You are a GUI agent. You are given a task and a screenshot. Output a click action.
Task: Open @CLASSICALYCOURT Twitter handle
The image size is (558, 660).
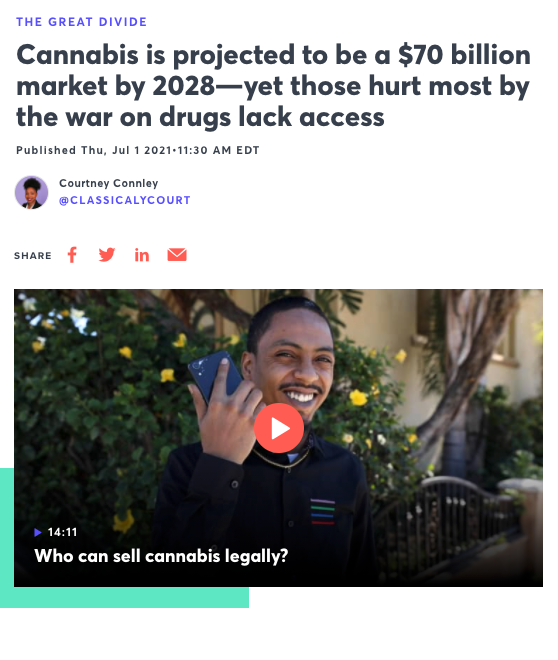pos(125,200)
